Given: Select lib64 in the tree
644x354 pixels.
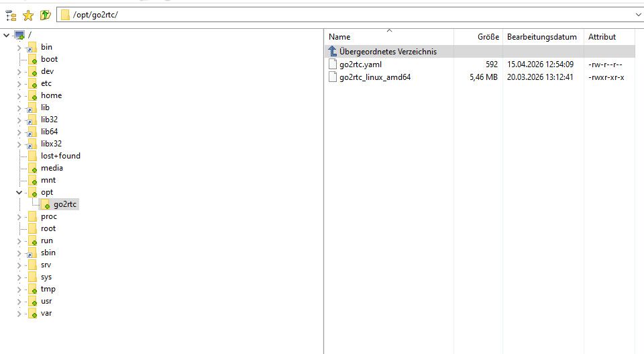Looking at the screenshot, I should [x=49, y=132].
